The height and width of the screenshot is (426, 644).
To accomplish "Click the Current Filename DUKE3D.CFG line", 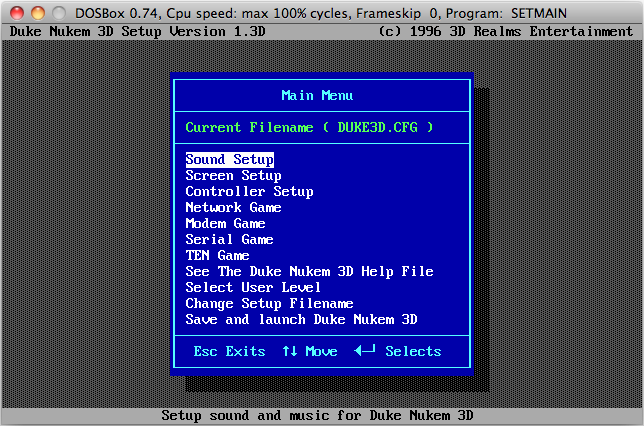I will coord(309,127).
